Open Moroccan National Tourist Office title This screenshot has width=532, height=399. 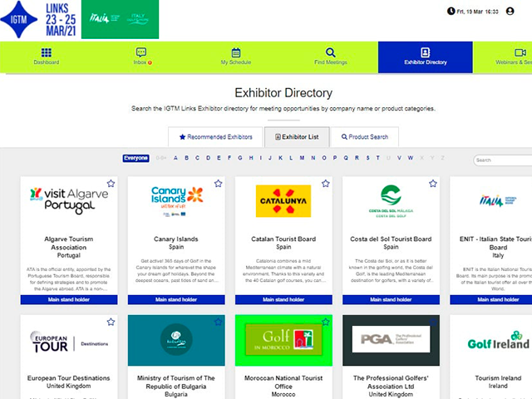click(x=283, y=382)
